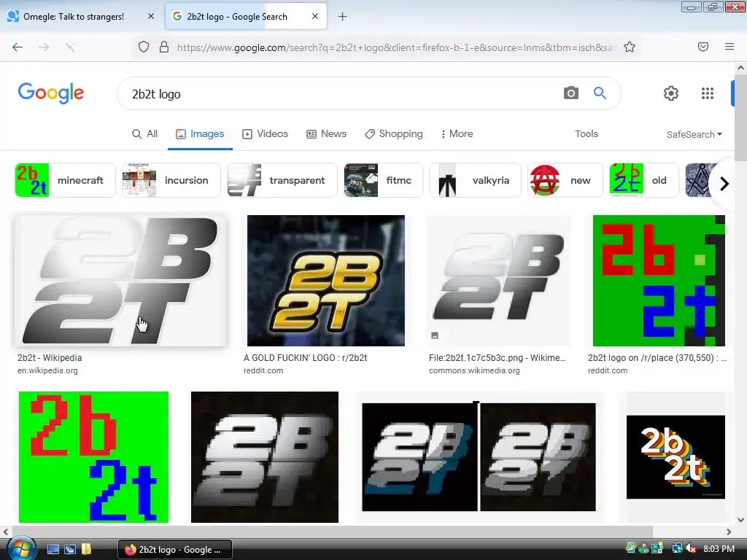The height and width of the screenshot is (560, 747).
Task: Open the Firefox hamburger menu
Action: [729, 47]
